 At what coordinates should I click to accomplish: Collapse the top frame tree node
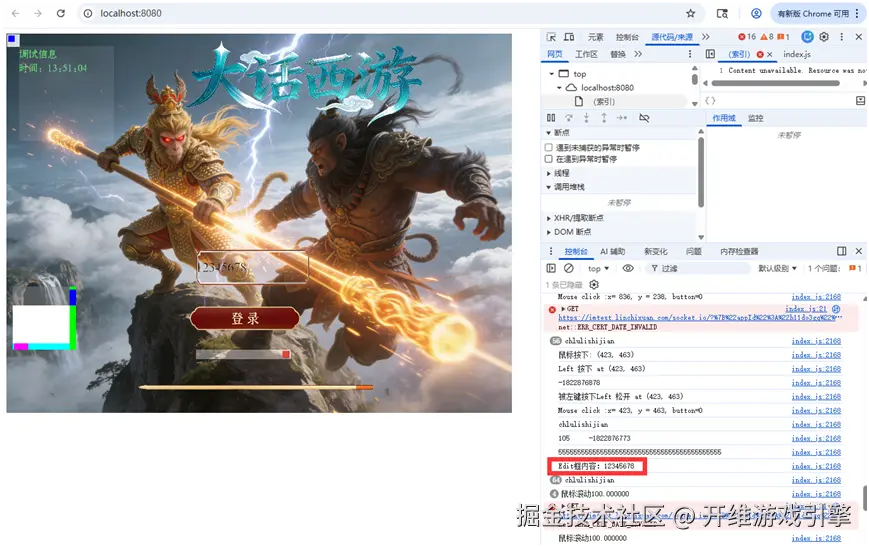pos(551,74)
